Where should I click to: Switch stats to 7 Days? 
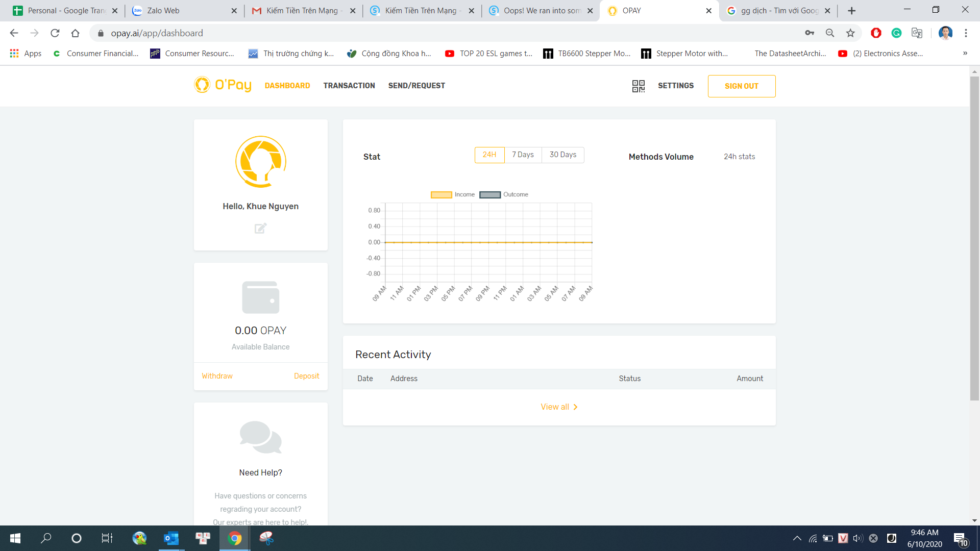523,155
